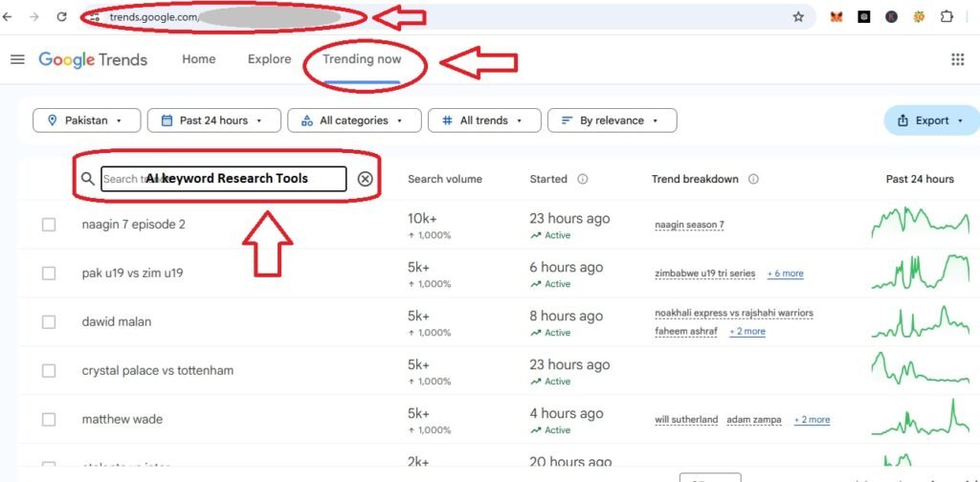Click the Past 24 hours column header
Image resolution: width=980 pixels, height=482 pixels.
tap(920, 179)
